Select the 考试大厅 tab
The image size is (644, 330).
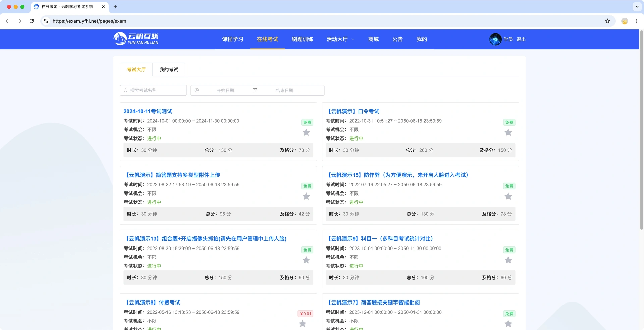tap(136, 70)
